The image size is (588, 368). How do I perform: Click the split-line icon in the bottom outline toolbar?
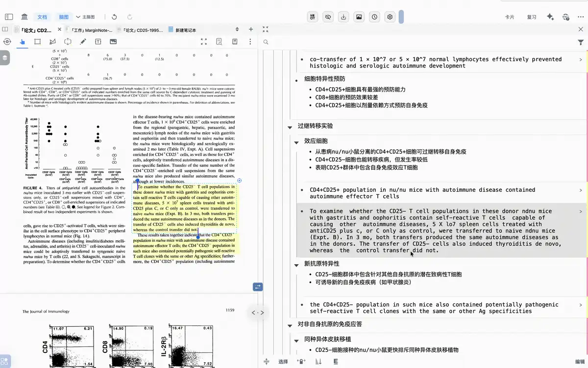click(267, 362)
